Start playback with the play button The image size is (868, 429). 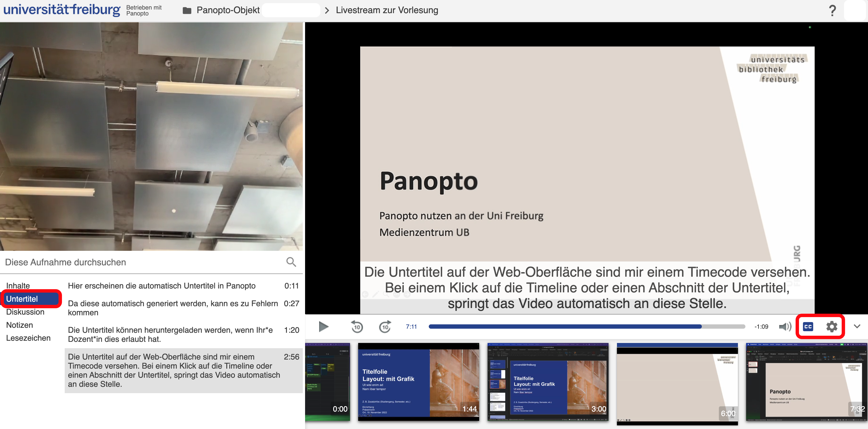point(323,326)
